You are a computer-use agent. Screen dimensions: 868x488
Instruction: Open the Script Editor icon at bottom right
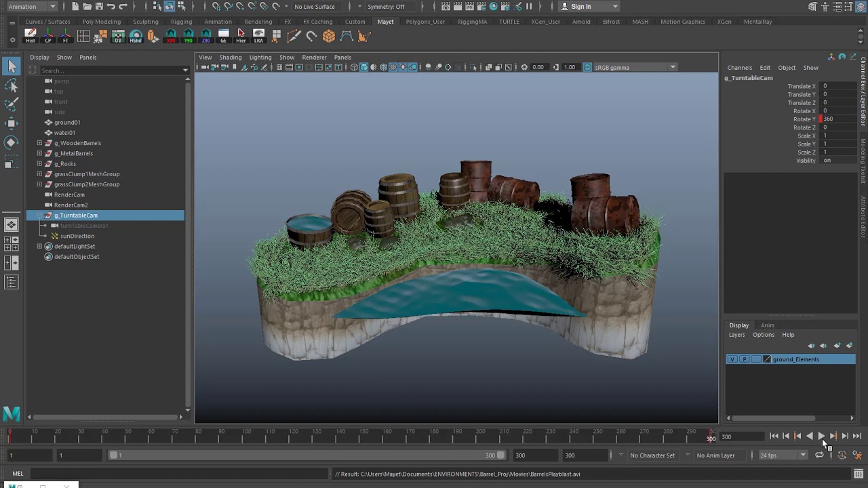(x=859, y=474)
